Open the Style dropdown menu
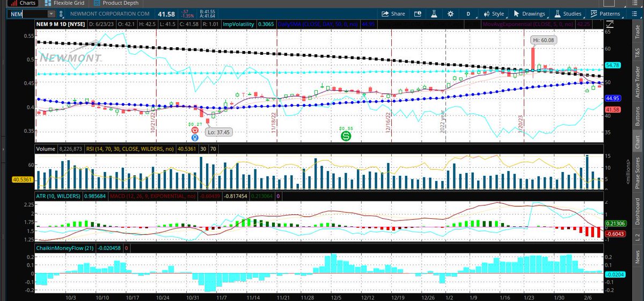 494,13
